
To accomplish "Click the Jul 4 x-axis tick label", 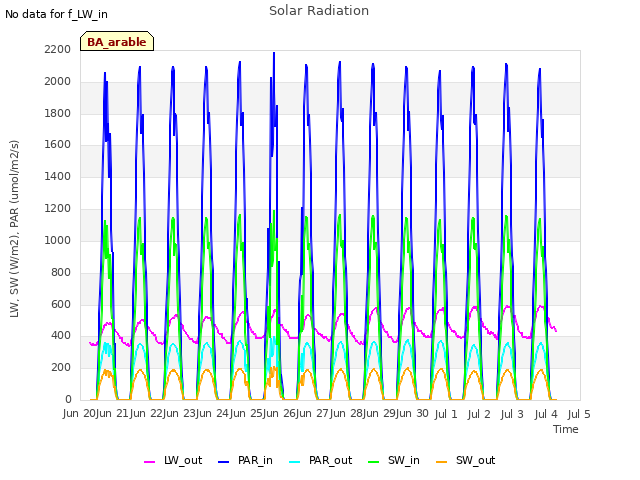I will pos(546,414).
